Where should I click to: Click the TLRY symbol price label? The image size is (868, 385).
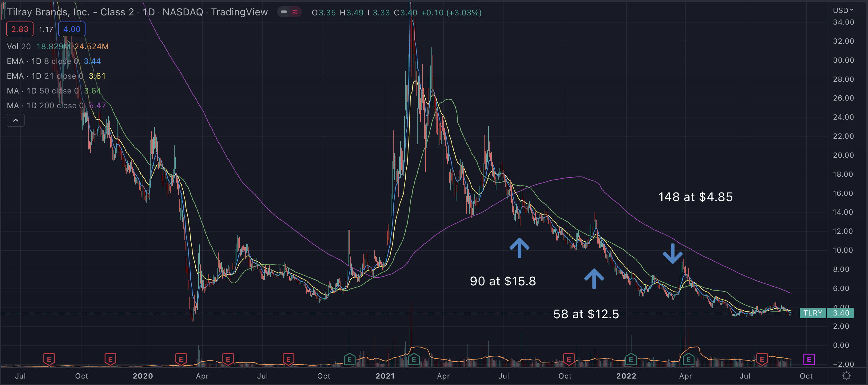[x=813, y=313]
